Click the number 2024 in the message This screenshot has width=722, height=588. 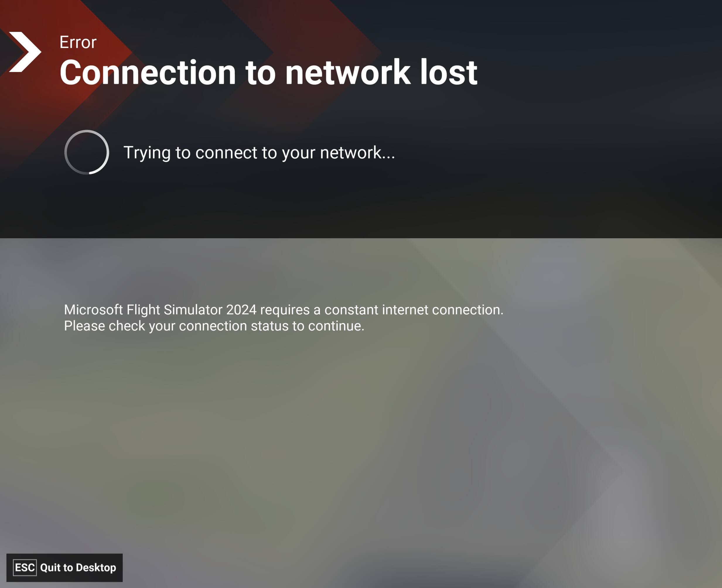pyautogui.click(x=241, y=310)
